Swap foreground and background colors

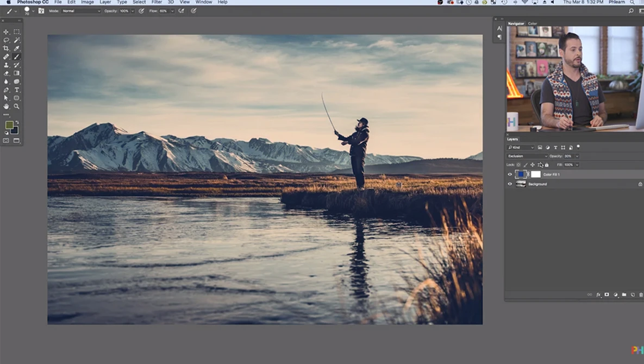17,122
